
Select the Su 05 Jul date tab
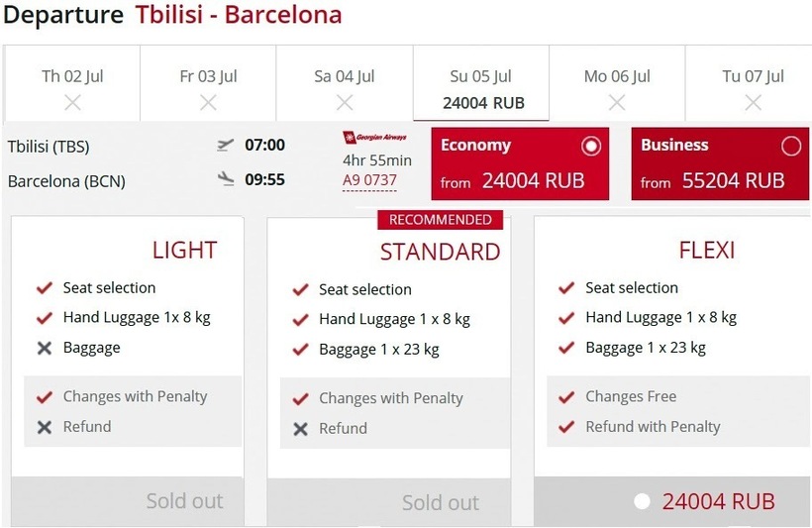coord(481,87)
